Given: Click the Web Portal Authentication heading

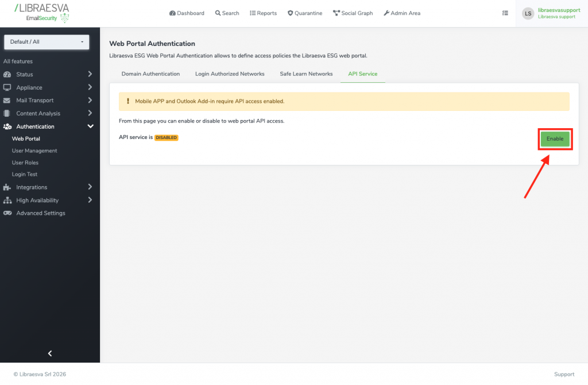Looking at the screenshot, I should point(152,44).
